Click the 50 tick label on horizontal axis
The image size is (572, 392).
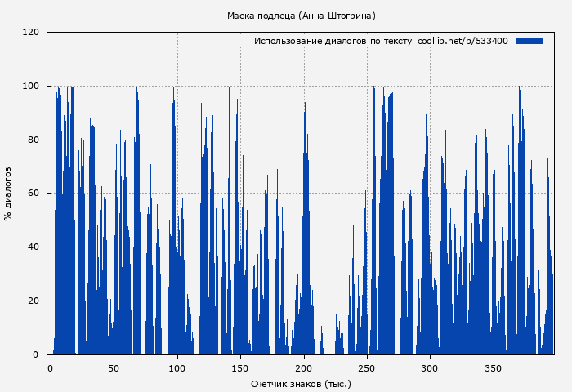114,367
